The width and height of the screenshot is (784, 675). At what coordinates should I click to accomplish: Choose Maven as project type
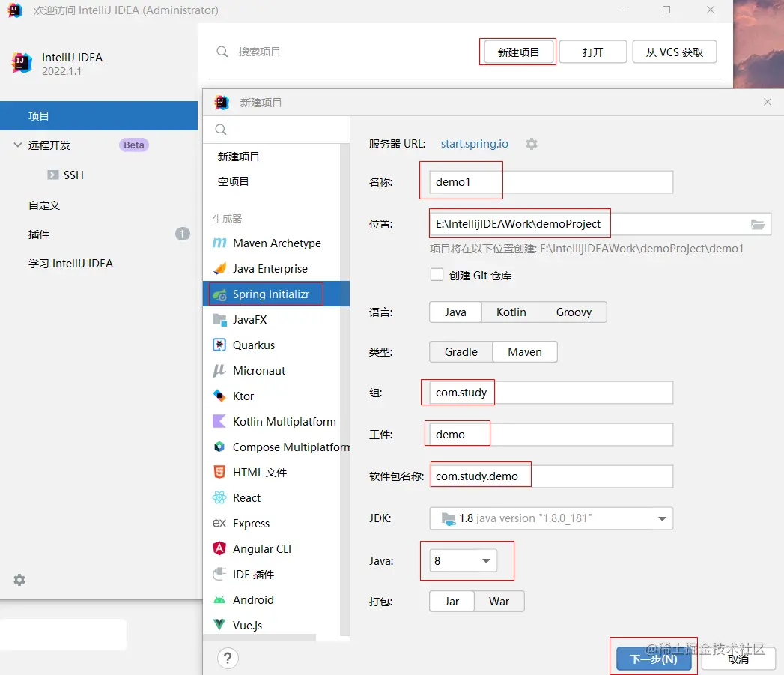pyautogui.click(x=524, y=352)
